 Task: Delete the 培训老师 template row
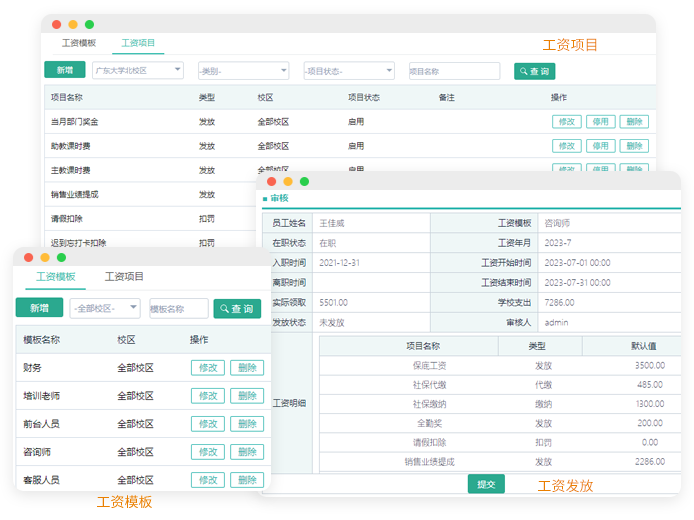pos(246,396)
